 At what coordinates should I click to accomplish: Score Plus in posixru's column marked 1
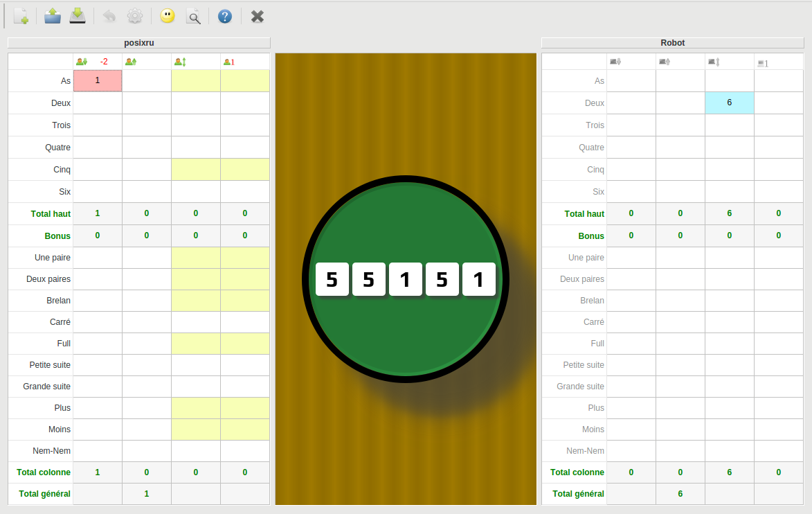(245, 408)
